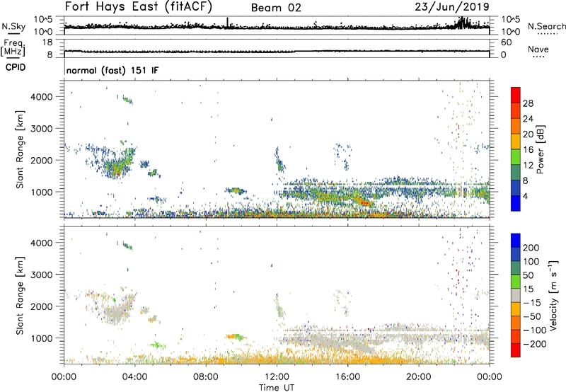The width and height of the screenshot is (566, 392).
Task: Click the 'N.Search' legend label
Action: (x=546, y=26)
